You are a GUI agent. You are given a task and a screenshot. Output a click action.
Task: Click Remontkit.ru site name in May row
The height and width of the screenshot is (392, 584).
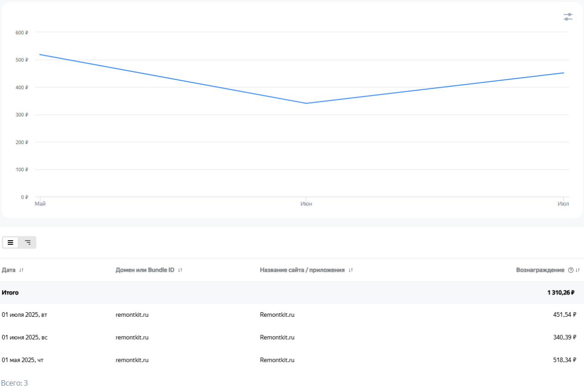(277, 360)
